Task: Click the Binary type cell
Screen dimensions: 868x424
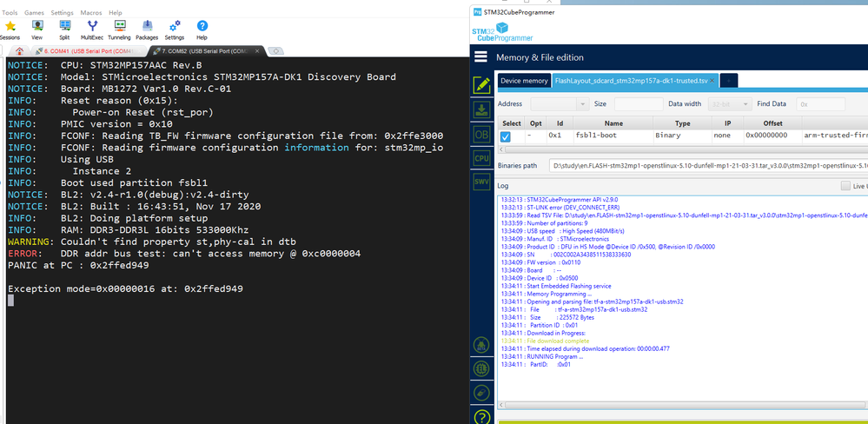Action: click(x=682, y=136)
